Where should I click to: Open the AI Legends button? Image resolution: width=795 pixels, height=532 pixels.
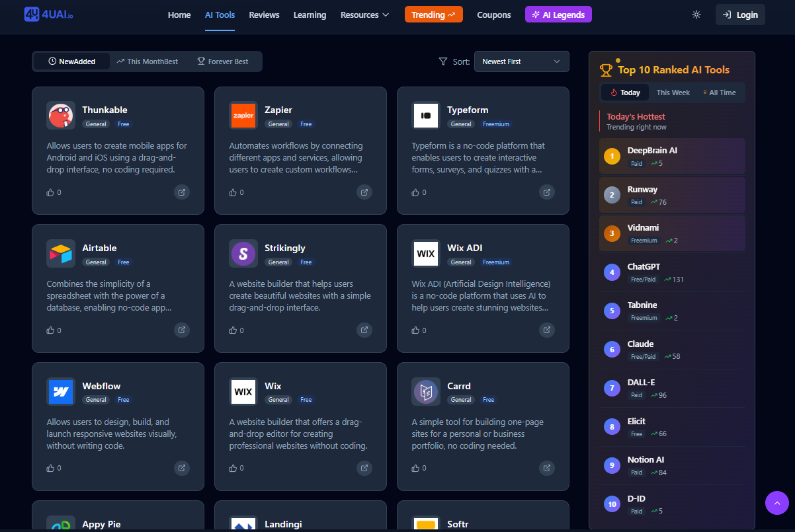[x=558, y=15]
